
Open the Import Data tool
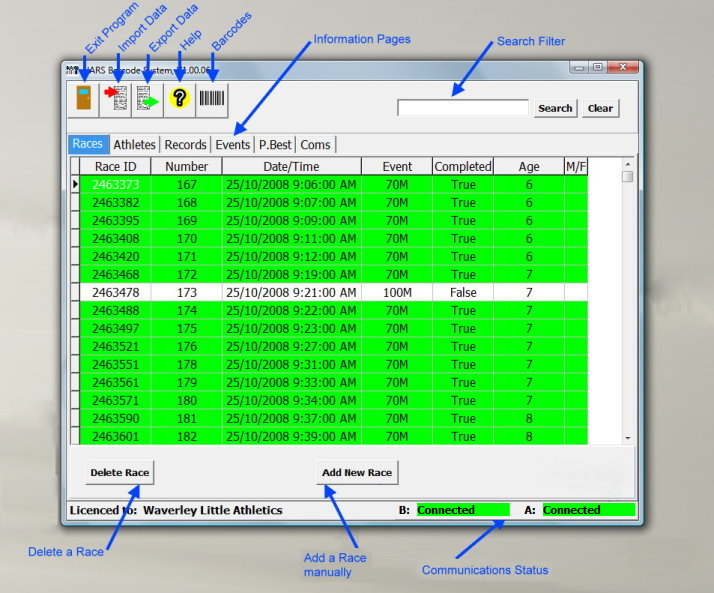[116, 98]
